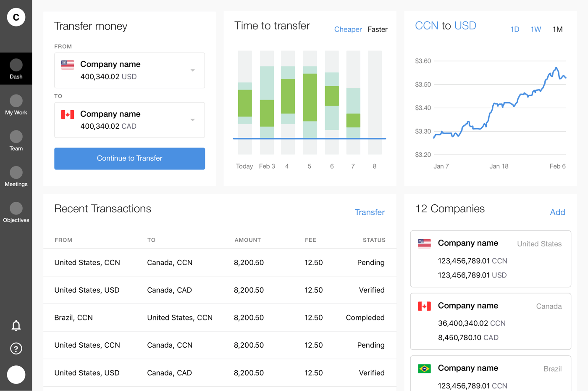Click the USD currency link in chart title
588x391 pixels.
465,26
